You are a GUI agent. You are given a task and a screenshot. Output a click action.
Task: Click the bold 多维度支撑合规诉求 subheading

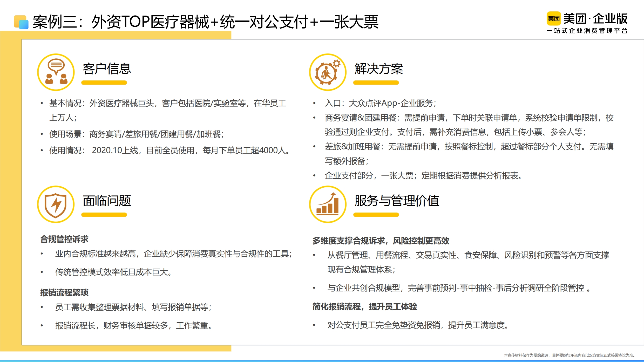[381, 241]
